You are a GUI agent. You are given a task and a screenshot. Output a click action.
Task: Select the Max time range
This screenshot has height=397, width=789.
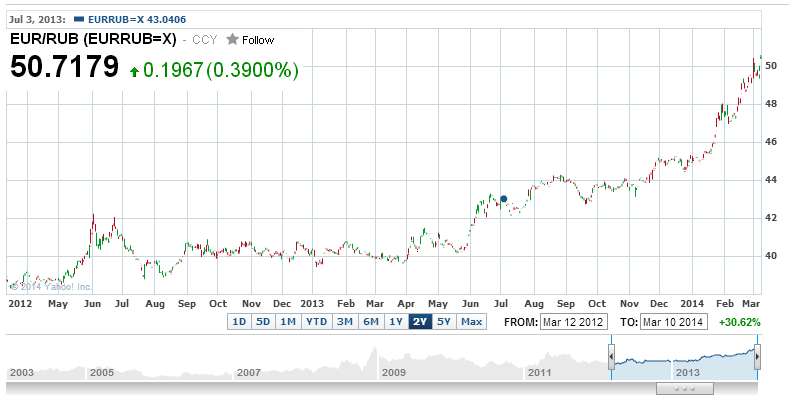coord(471,322)
